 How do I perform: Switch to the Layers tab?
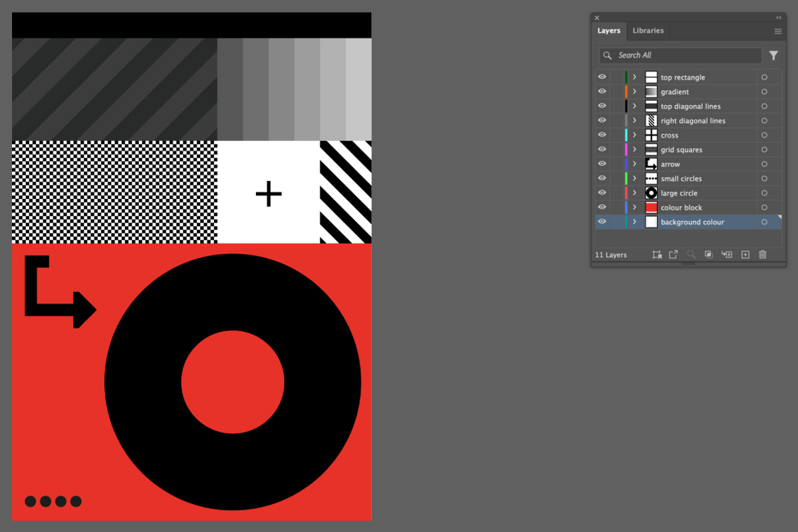click(x=608, y=31)
